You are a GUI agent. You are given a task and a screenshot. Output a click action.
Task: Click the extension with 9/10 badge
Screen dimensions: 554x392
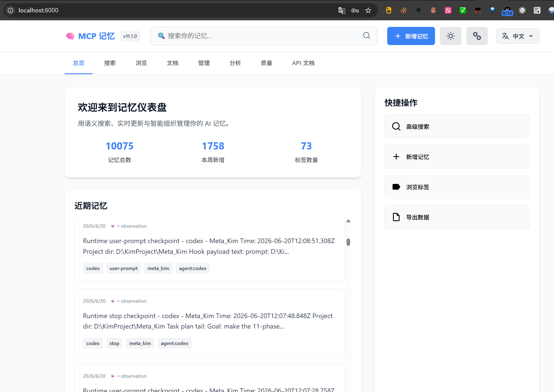[x=507, y=11]
